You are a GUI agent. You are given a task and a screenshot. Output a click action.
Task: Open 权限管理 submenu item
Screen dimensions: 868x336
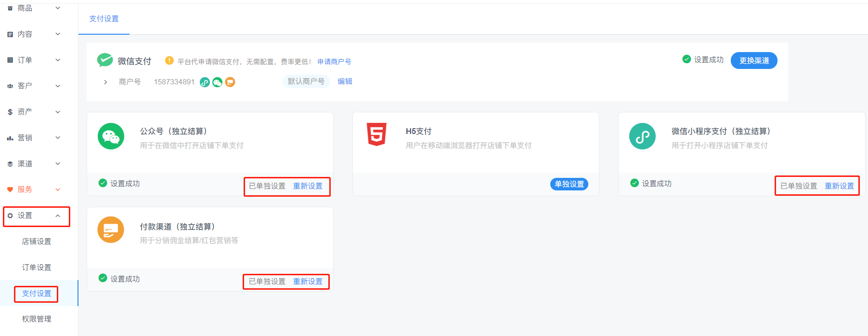click(37, 319)
